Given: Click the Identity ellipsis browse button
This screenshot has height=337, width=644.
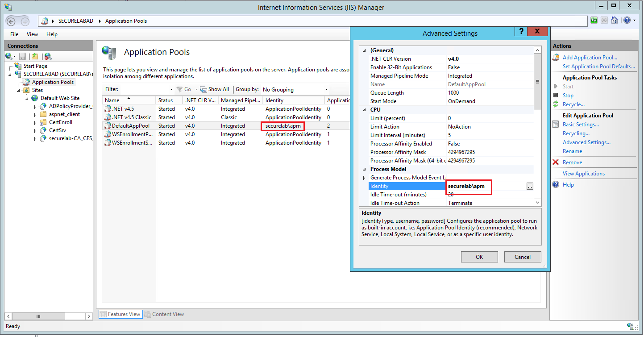Looking at the screenshot, I should click(529, 187).
